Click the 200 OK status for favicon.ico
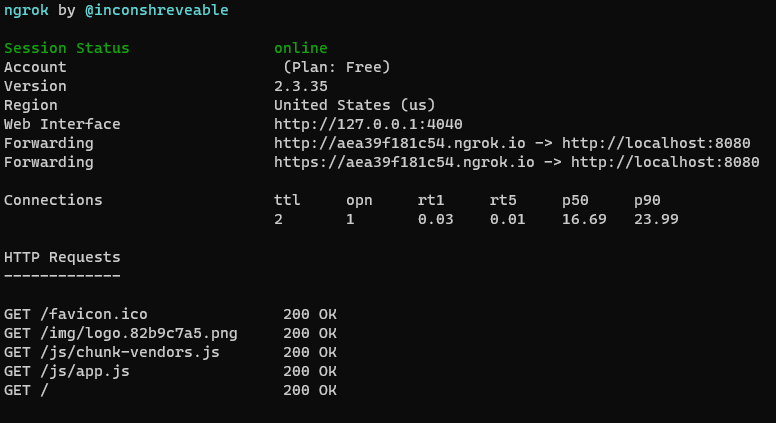Screen dimensions: 776x423 [310, 314]
